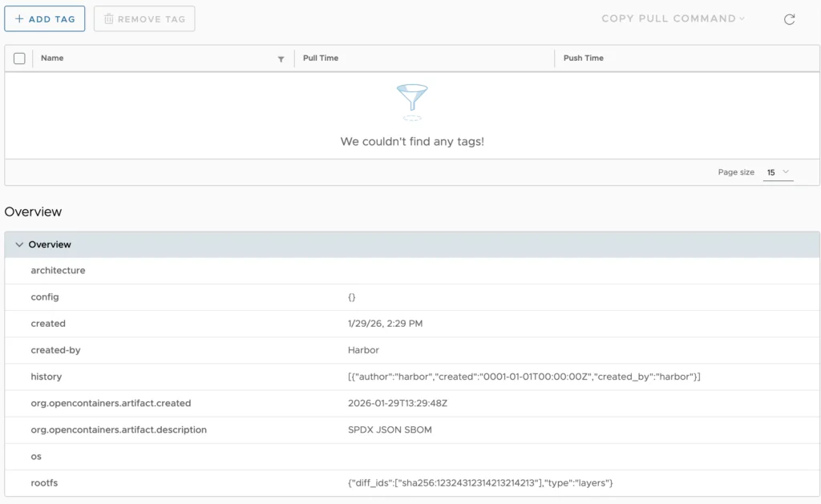Image resolution: width=821 pixels, height=504 pixels.
Task: Click the trash icon in REMOVE TAG
Action: point(108,18)
